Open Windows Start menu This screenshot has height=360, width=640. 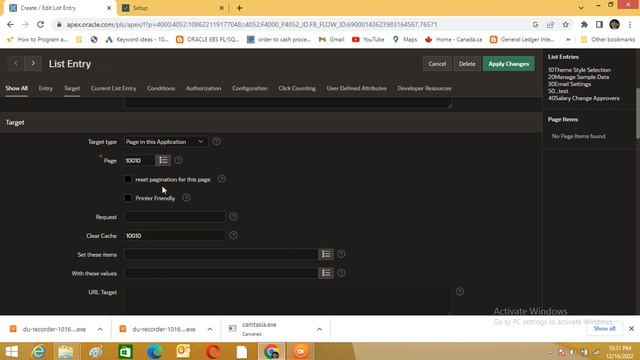pyautogui.click(x=11, y=351)
